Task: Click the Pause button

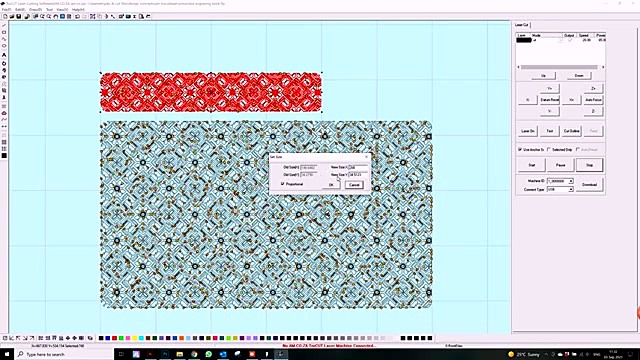Action: (x=560, y=165)
